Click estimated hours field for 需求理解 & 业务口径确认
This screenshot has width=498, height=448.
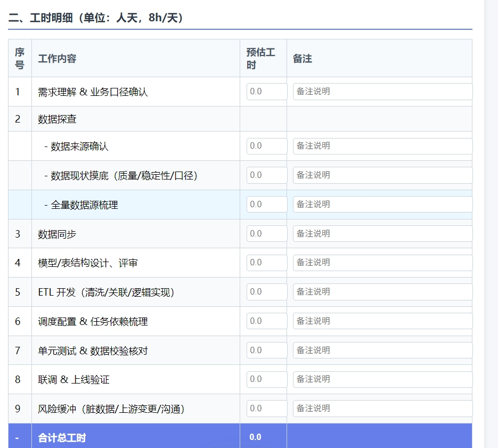(x=267, y=92)
